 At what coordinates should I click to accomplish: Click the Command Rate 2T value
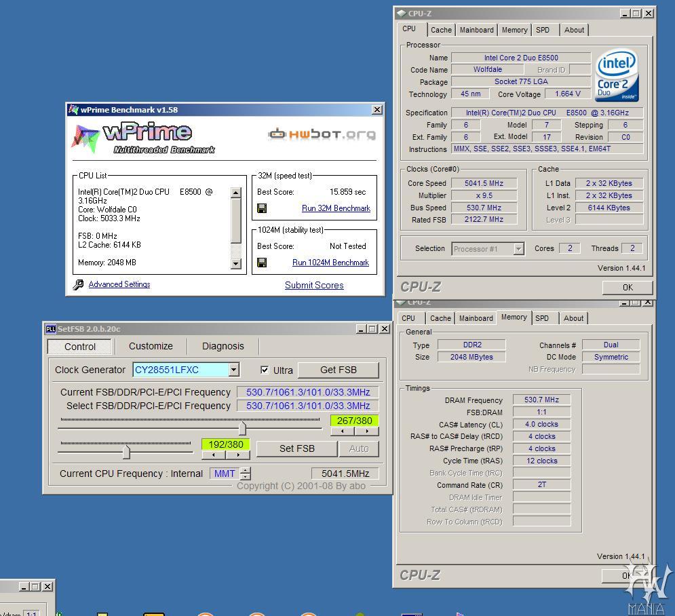point(541,484)
